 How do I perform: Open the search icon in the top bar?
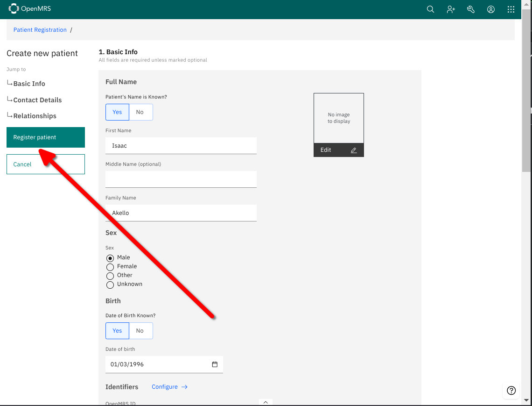click(x=430, y=9)
